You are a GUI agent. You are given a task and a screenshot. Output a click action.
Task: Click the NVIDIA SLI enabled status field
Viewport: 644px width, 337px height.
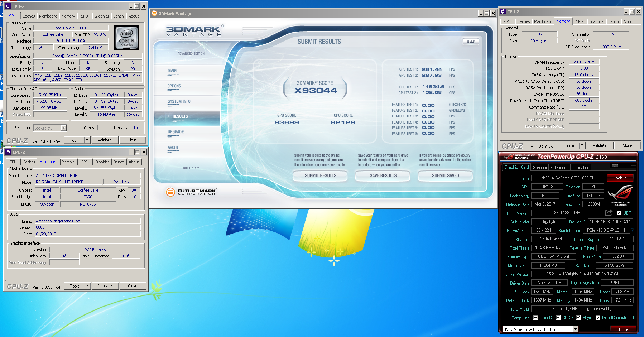pos(582,309)
